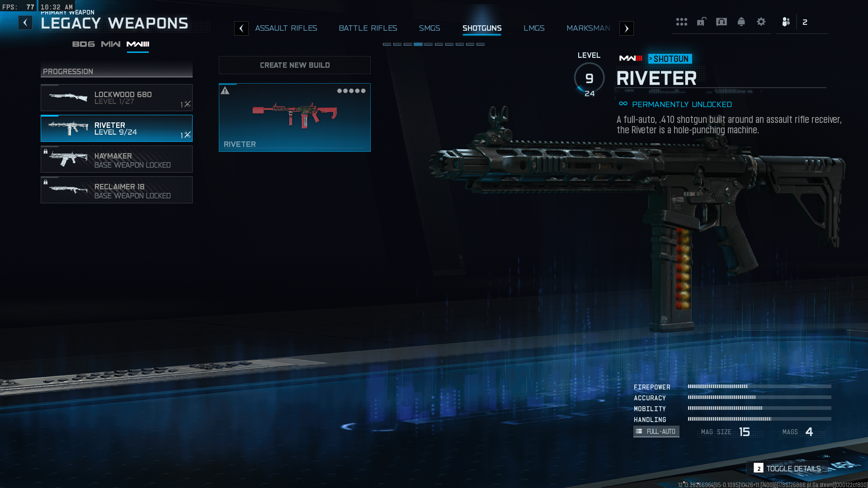This screenshot has width=868, height=488.
Task: Switch to the SMGs tab
Action: click(x=429, y=28)
